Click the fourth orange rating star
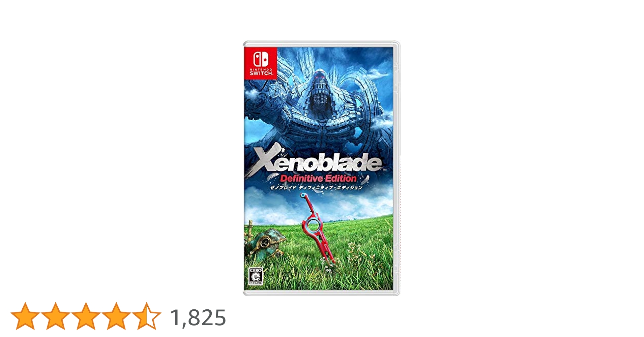 point(116,316)
